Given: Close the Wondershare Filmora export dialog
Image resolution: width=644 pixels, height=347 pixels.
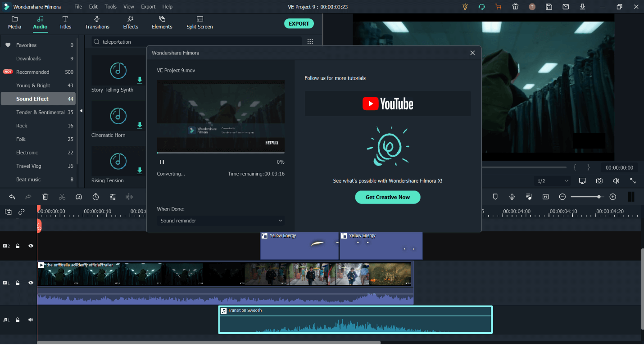Looking at the screenshot, I should click(x=472, y=53).
